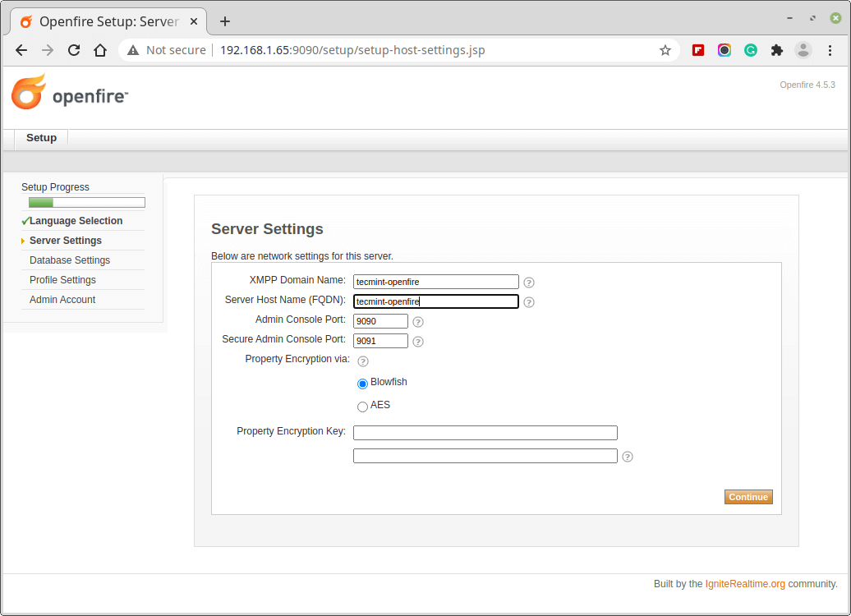Click help icon beside Admin Console Port
Viewport: 851px width, 616px height.
(418, 322)
